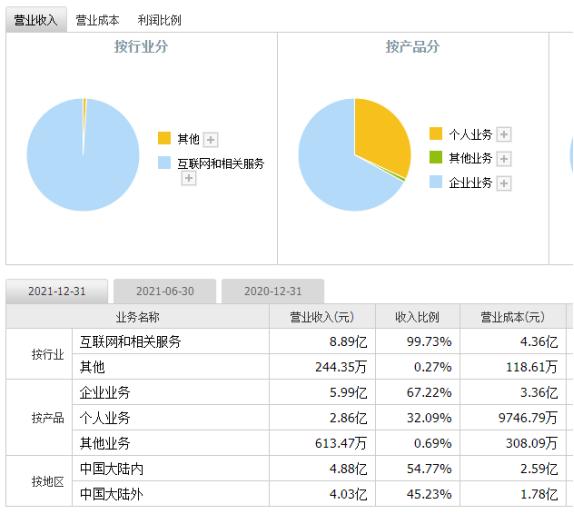Expand the plus icon beside 个人业务
574x515 pixels.
(x=504, y=134)
